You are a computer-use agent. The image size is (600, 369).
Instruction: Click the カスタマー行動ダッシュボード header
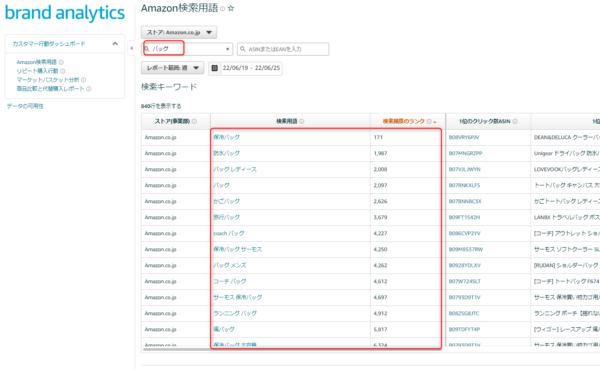tap(49, 44)
